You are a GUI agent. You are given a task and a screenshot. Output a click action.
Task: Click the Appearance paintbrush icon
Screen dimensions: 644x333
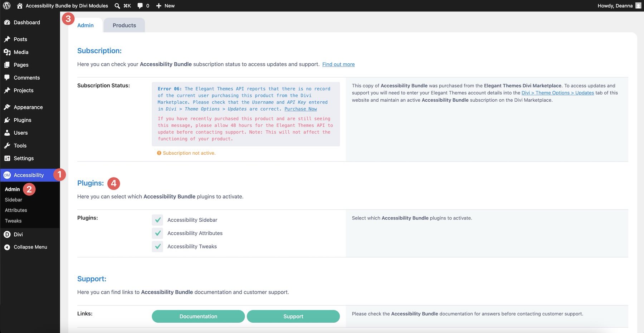pyautogui.click(x=7, y=107)
